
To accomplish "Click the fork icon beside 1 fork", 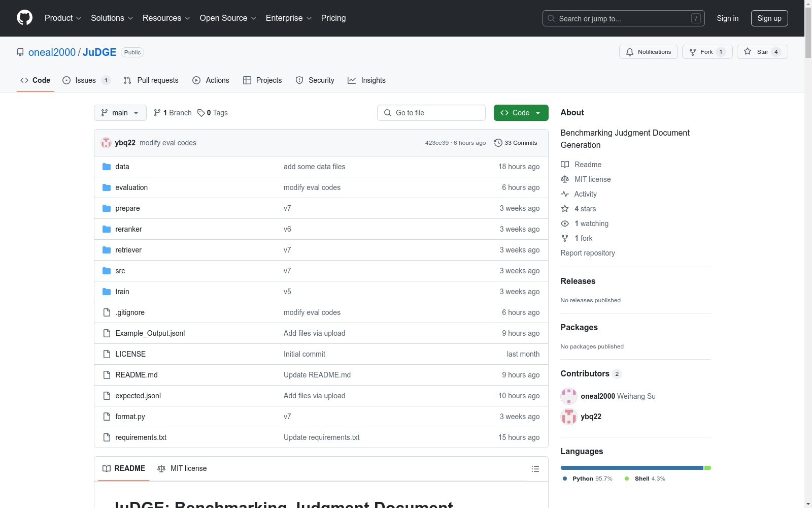I will [565, 238].
